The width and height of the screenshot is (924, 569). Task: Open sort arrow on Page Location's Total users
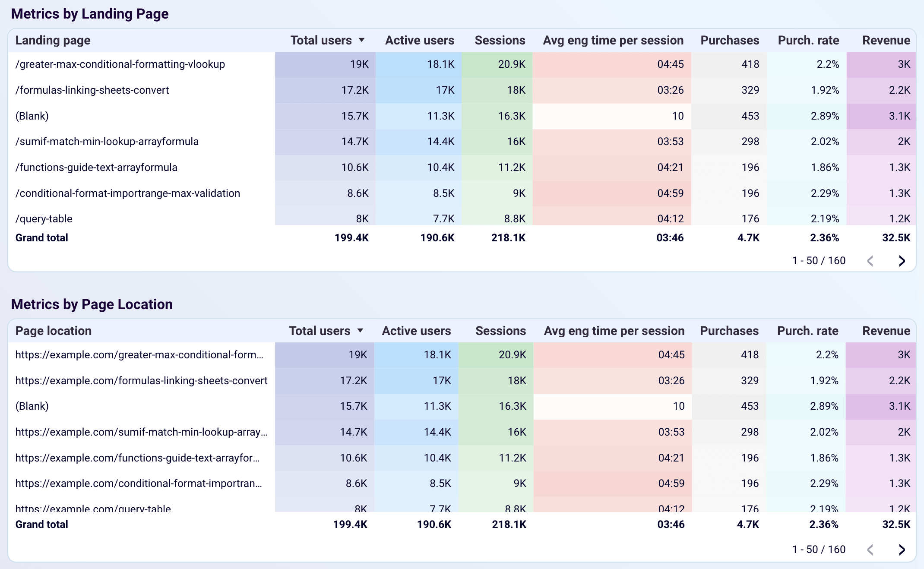361,331
